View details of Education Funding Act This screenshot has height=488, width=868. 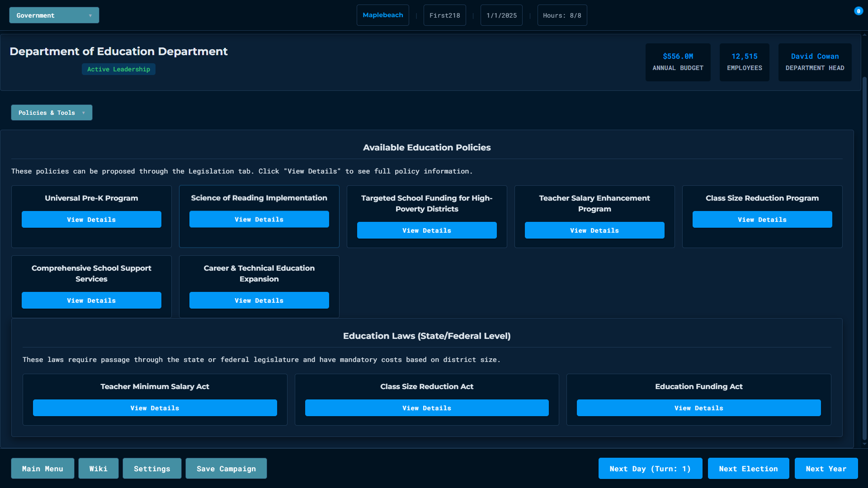[x=699, y=408]
